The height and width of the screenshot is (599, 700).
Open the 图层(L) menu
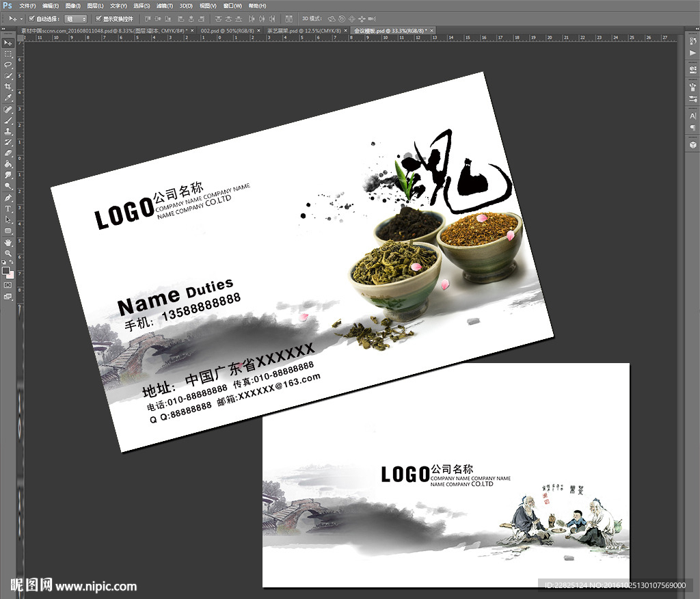click(94, 5)
